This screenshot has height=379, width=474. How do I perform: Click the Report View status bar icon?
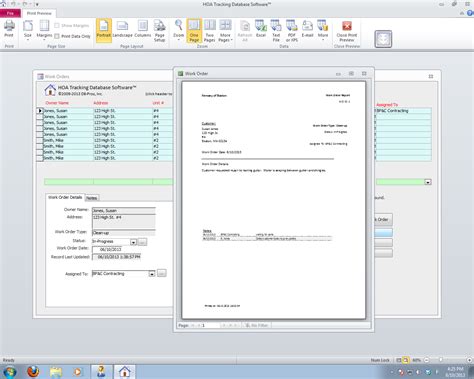click(x=399, y=360)
